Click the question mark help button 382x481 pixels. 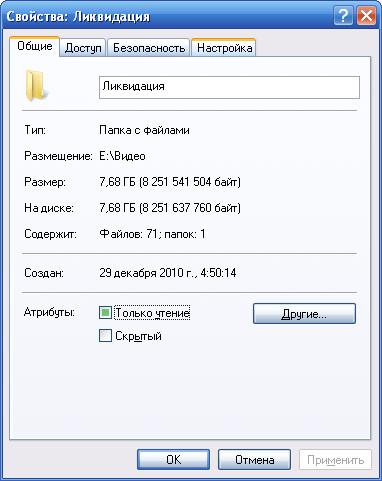pos(343,16)
